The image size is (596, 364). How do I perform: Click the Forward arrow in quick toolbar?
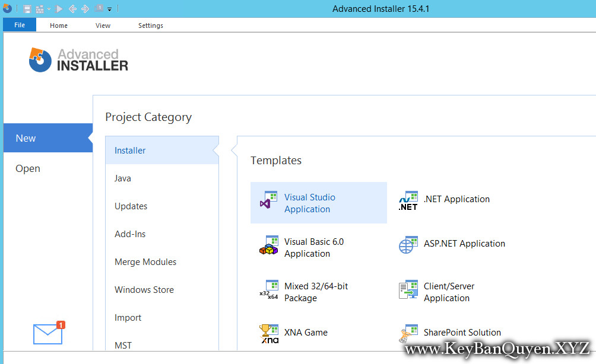(85, 9)
